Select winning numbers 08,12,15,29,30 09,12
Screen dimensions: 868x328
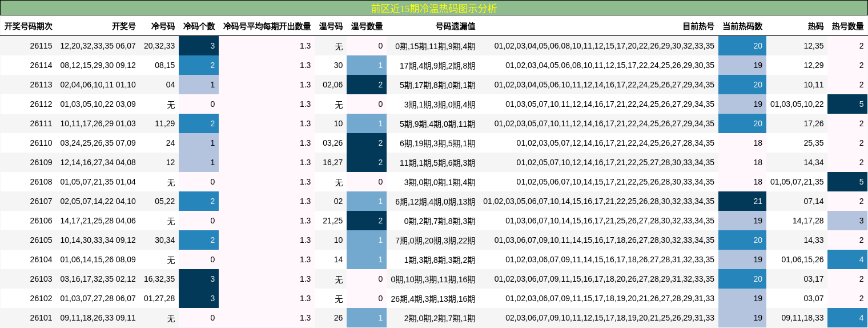(x=98, y=65)
